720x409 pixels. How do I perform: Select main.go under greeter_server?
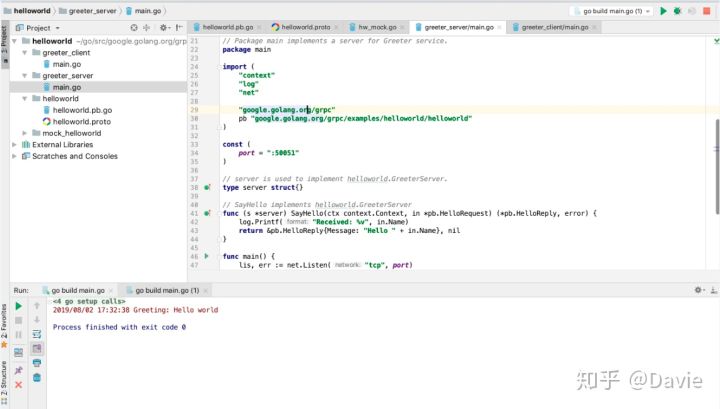click(x=67, y=87)
